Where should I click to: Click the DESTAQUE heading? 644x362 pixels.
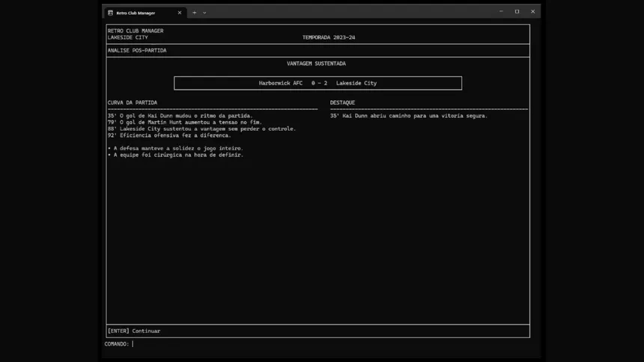(342, 102)
